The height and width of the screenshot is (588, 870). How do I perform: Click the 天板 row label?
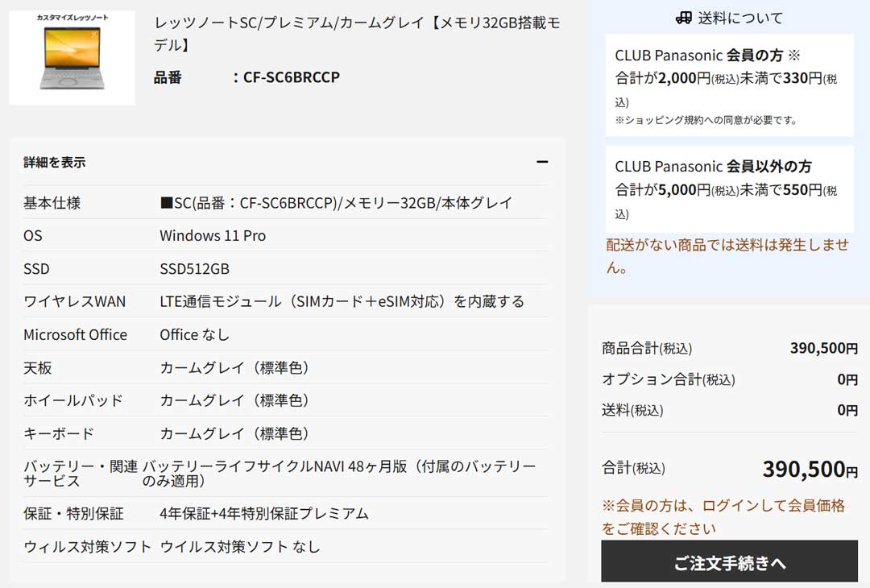coord(37,368)
